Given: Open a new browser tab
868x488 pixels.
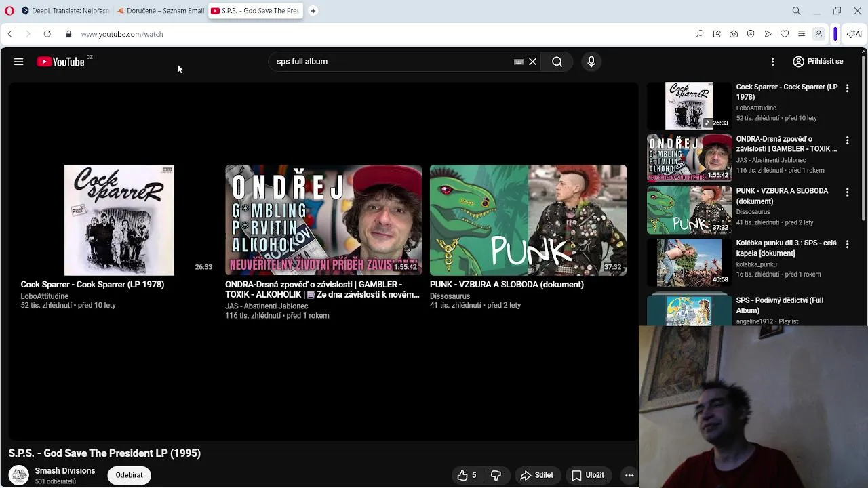Looking at the screenshot, I should 313,11.
